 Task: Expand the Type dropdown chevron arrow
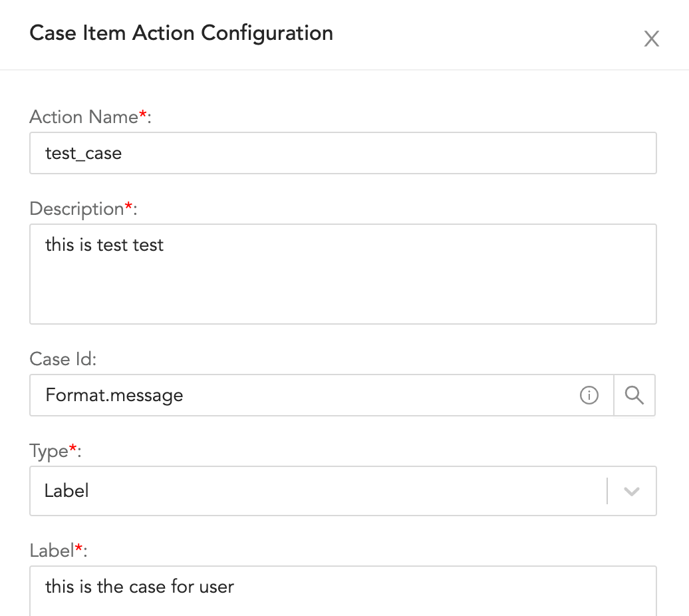tap(631, 492)
